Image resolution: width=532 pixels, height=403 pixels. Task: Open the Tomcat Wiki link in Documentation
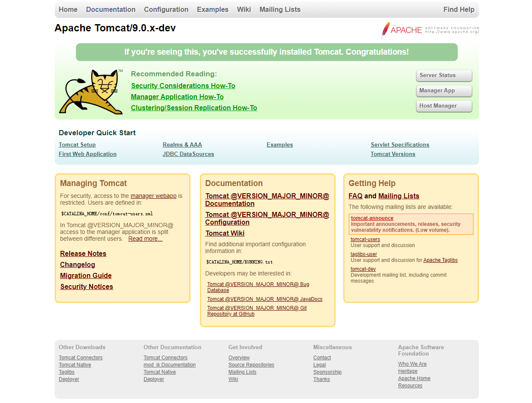coord(225,233)
